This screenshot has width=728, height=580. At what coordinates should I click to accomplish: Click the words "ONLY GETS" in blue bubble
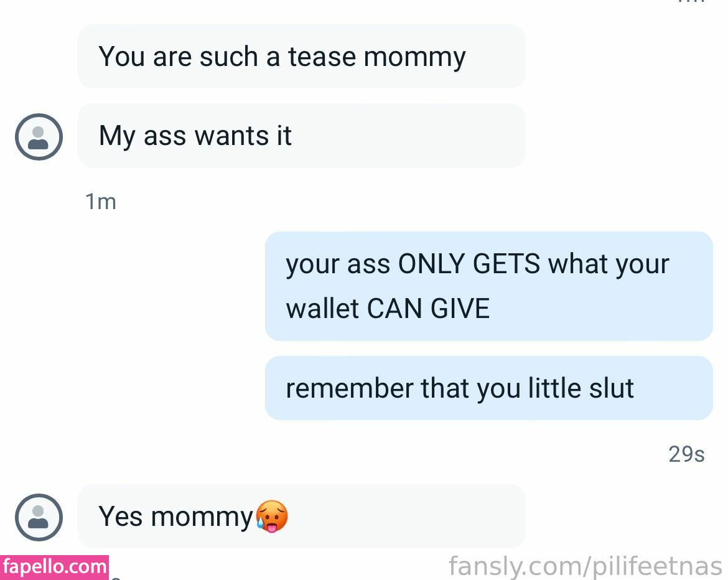[469, 264]
